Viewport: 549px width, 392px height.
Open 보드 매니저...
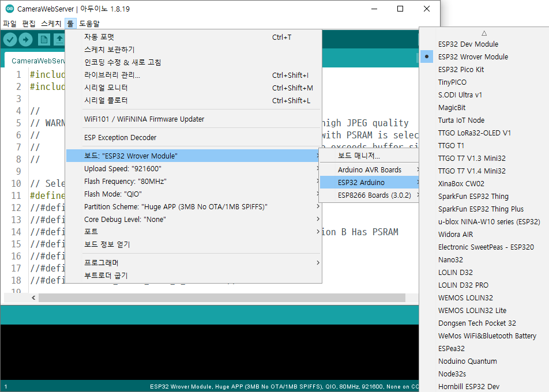pos(369,156)
